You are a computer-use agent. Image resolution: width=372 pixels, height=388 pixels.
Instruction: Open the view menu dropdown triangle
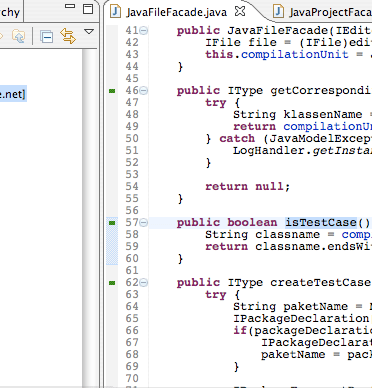coord(89,32)
